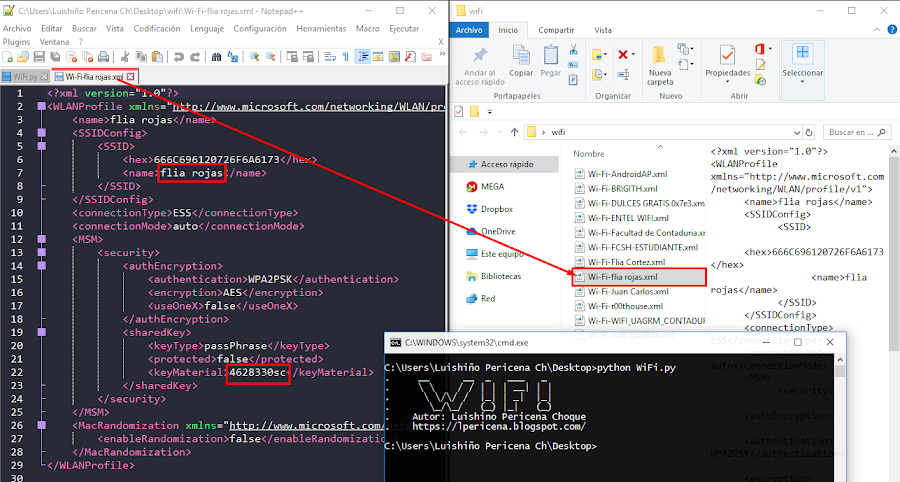Click the Historial icon in Abrir group
This screenshot has height=482, width=900.
pyautogui.click(x=761, y=81)
